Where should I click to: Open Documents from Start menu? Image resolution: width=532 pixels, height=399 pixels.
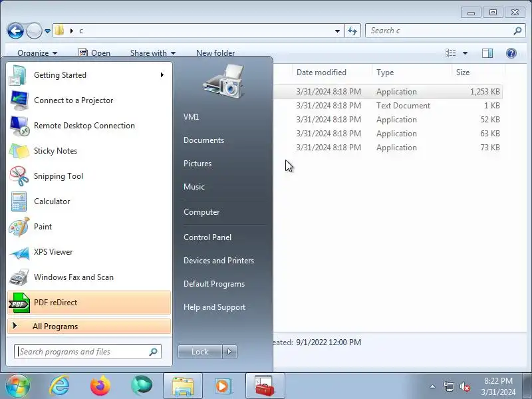[203, 140]
